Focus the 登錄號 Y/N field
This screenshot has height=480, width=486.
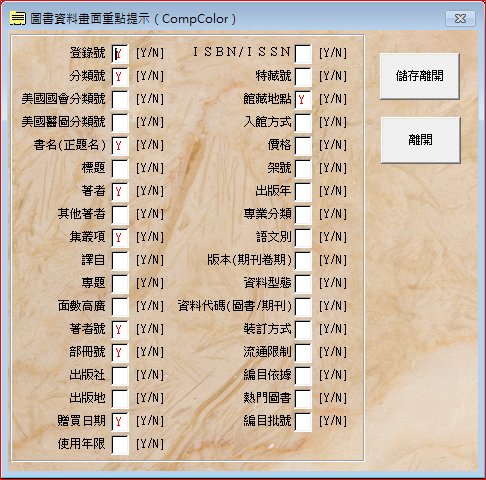(x=120, y=54)
